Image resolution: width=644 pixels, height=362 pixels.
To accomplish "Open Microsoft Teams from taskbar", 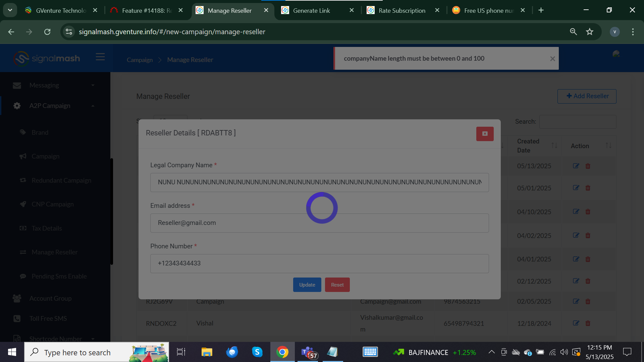I will pyautogui.click(x=308, y=352).
